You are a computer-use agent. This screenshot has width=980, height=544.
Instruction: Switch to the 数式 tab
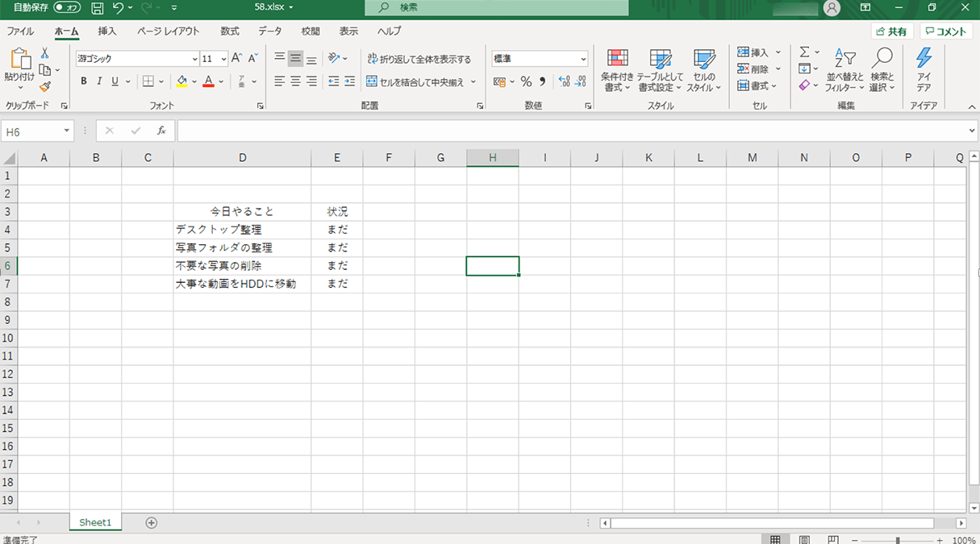pos(230,31)
